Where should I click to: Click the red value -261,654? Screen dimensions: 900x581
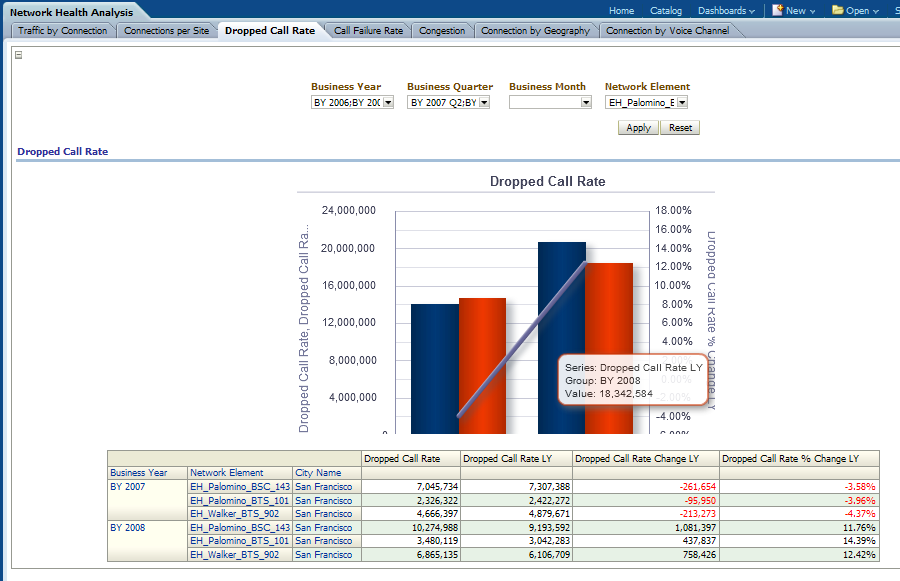point(698,486)
